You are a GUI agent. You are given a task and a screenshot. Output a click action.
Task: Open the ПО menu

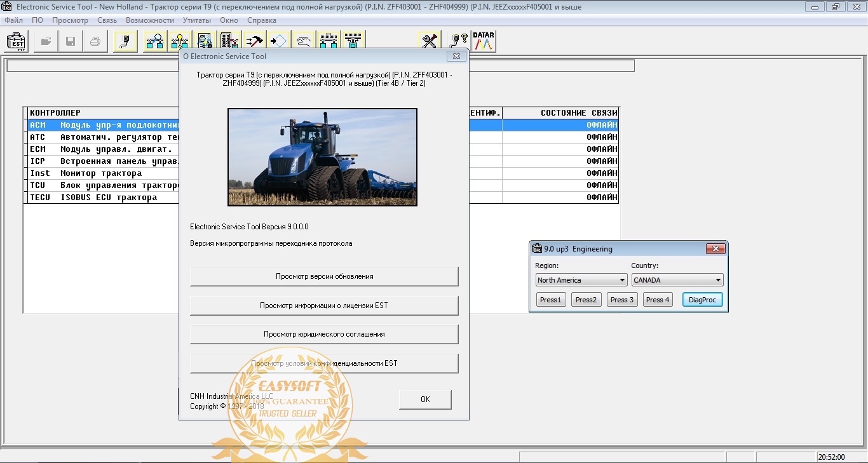pyautogui.click(x=37, y=20)
